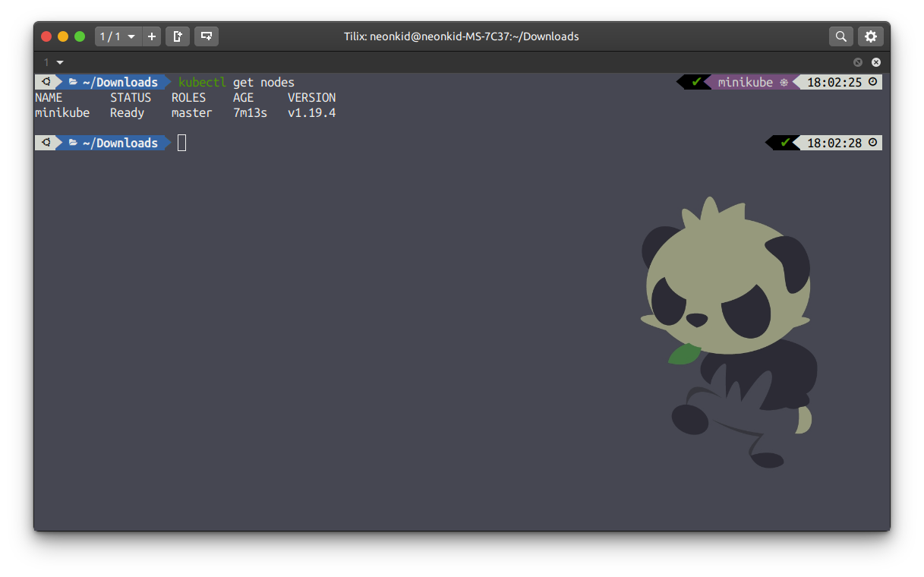
Task: Click the ROLES column header
Action: pyautogui.click(x=188, y=97)
